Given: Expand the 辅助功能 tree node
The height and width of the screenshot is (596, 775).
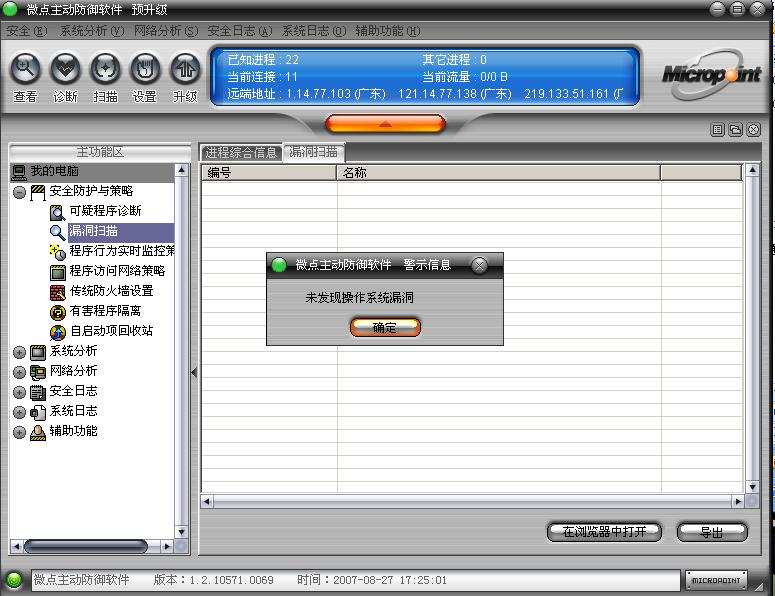Looking at the screenshot, I should (19, 432).
